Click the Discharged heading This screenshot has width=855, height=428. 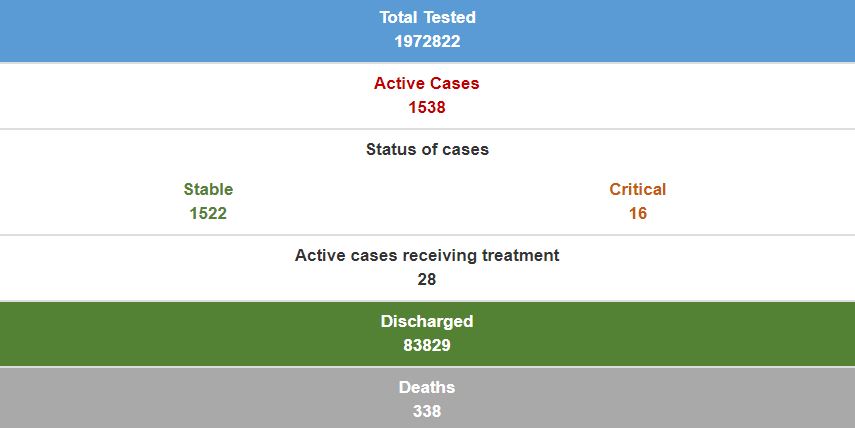[x=427, y=321]
